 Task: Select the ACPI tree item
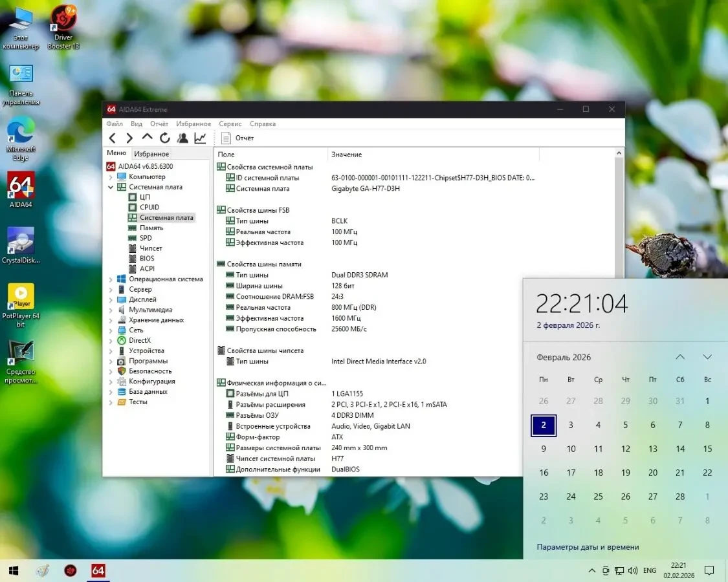point(146,268)
